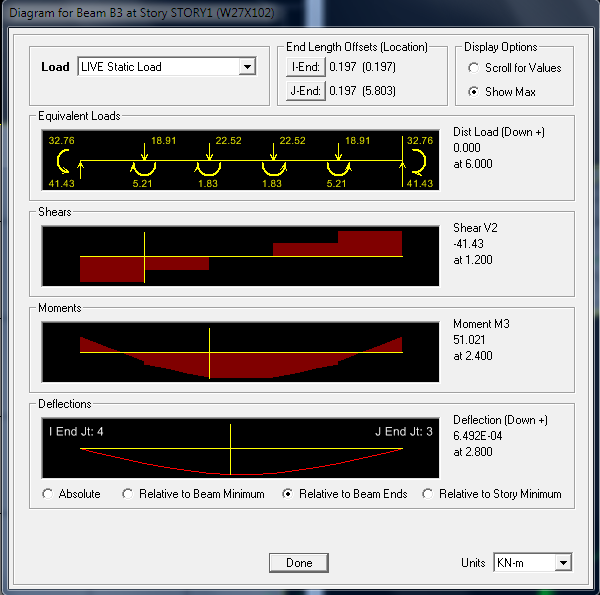Click the 'at 2.800' deflection location text
Image resolution: width=600 pixels, height=595 pixels.
point(473,452)
